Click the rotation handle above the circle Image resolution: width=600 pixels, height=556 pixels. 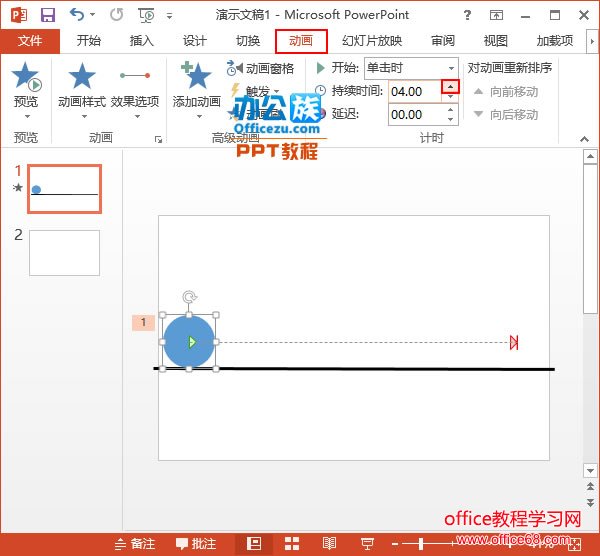(x=189, y=297)
